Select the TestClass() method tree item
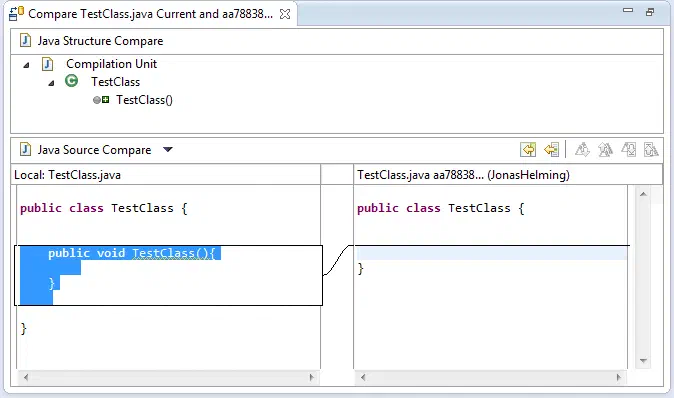This screenshot has height=398, width=674. 144,100
